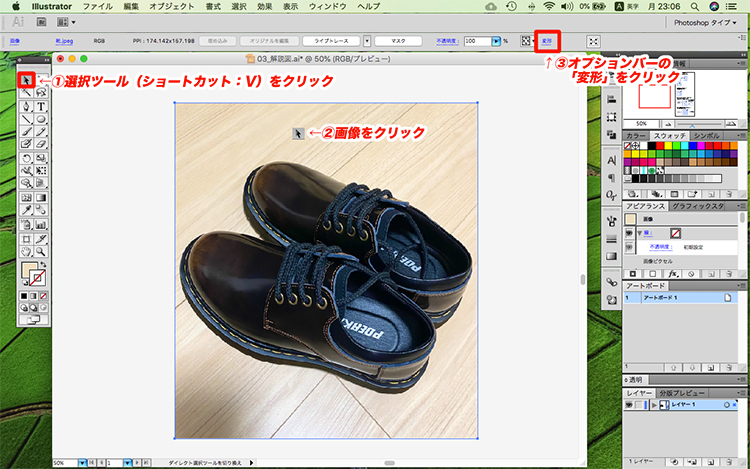This screenshot has height=469, width=750.
Task: Select the Line Segment tool
Action: tap(27, 119)
